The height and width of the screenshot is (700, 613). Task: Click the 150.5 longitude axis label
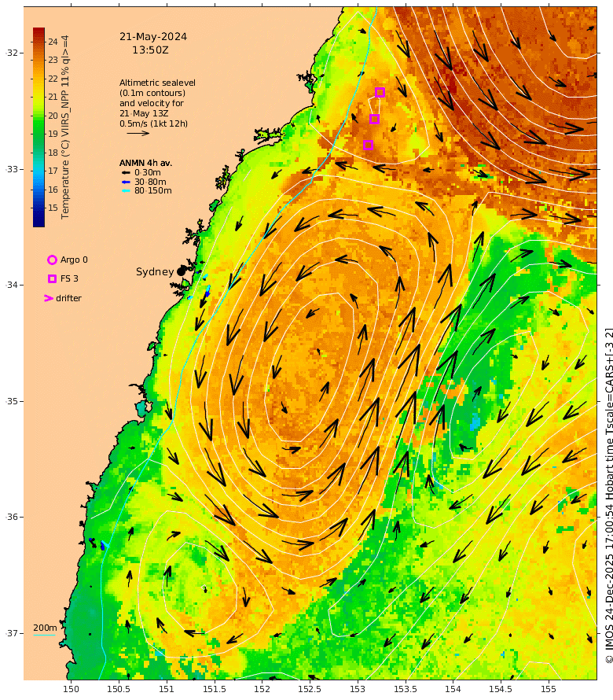[x=119, y=689]
